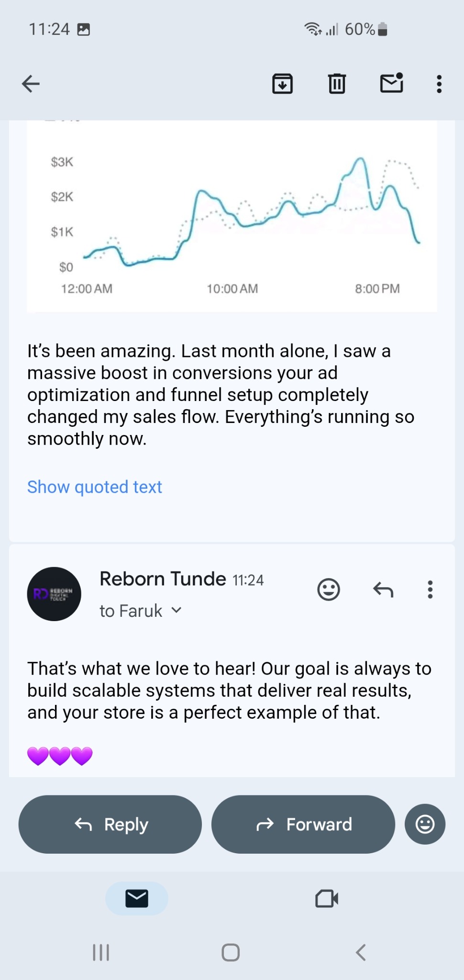
Task: Delete the conversation with trash icon
Action: 337,84
